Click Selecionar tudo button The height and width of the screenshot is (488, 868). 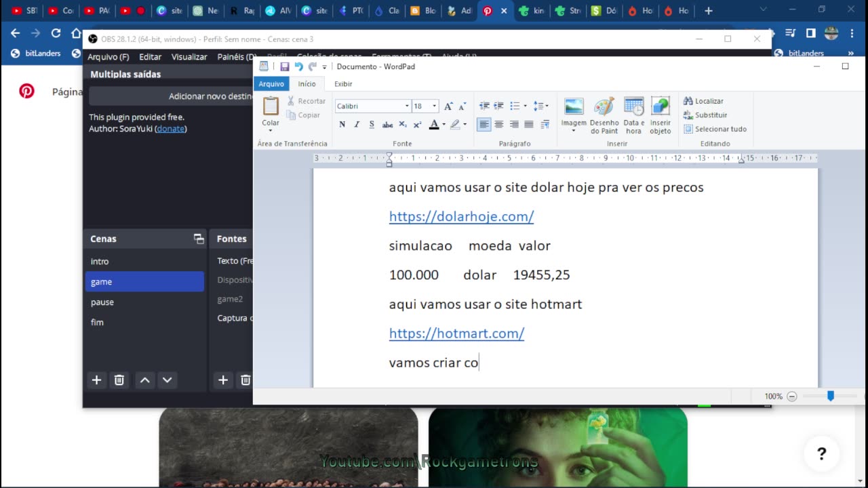(x=715, y=129)
